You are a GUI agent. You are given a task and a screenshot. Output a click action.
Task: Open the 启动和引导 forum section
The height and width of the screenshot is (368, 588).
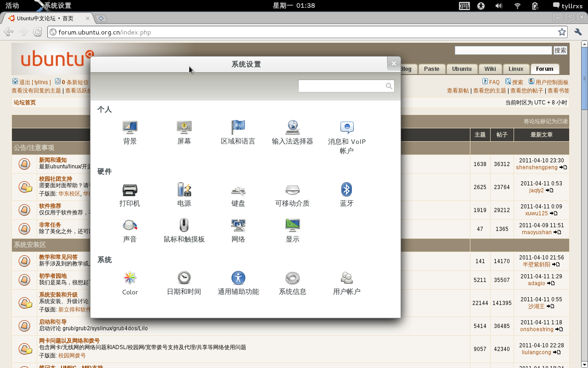coord(53,322)
